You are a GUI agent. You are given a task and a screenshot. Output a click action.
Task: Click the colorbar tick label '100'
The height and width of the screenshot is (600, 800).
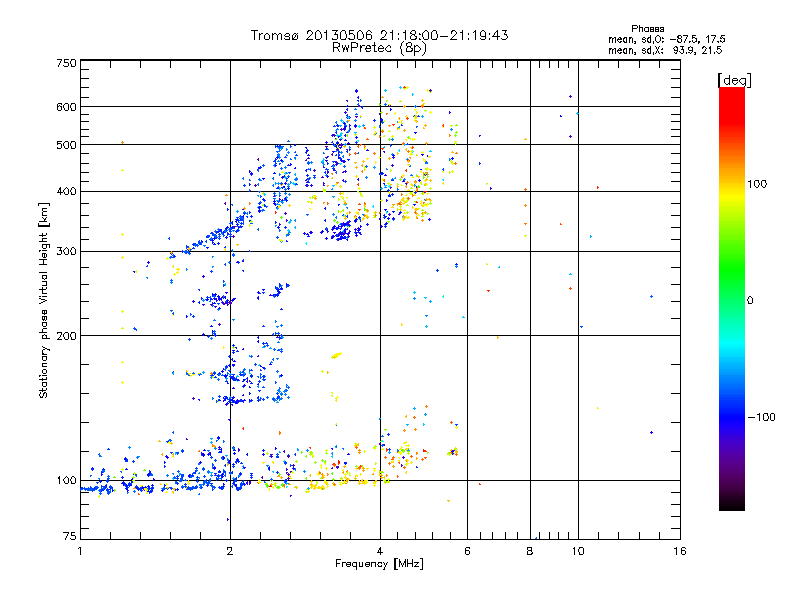[757, 184]
